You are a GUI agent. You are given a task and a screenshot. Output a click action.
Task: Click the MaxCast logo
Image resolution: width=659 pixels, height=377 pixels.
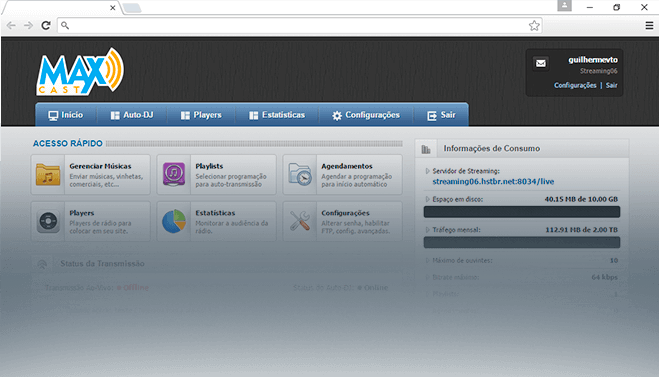80,71
